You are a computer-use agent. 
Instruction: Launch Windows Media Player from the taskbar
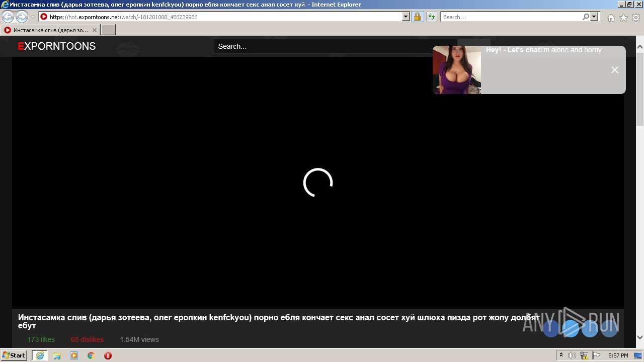(74, 355)
